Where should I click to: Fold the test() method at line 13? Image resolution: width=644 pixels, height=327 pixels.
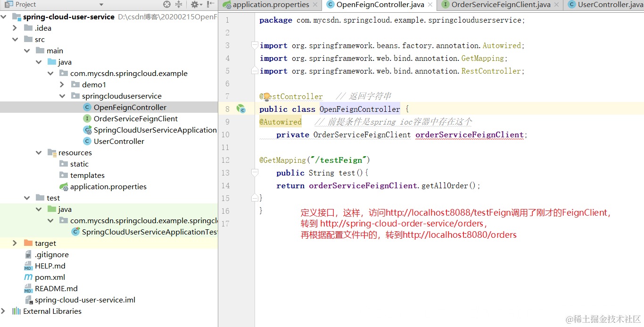tap(255, 173)
